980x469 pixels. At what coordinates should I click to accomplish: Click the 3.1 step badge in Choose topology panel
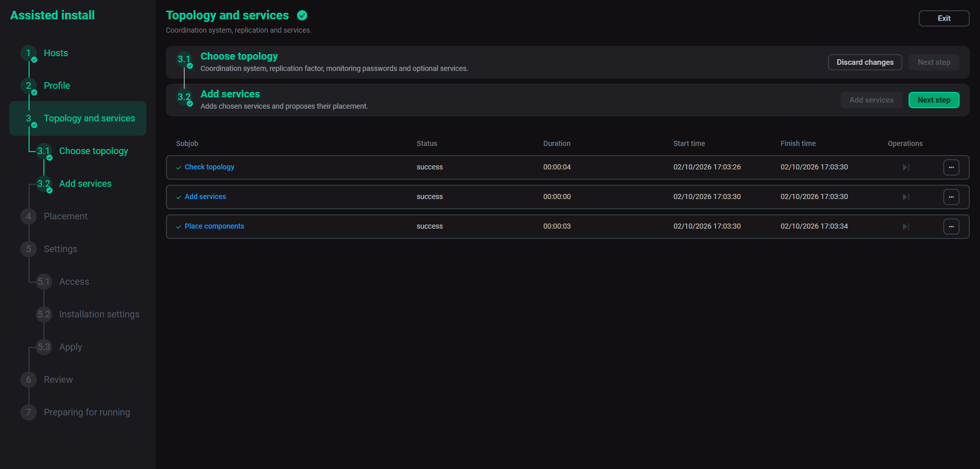point(184,59)
